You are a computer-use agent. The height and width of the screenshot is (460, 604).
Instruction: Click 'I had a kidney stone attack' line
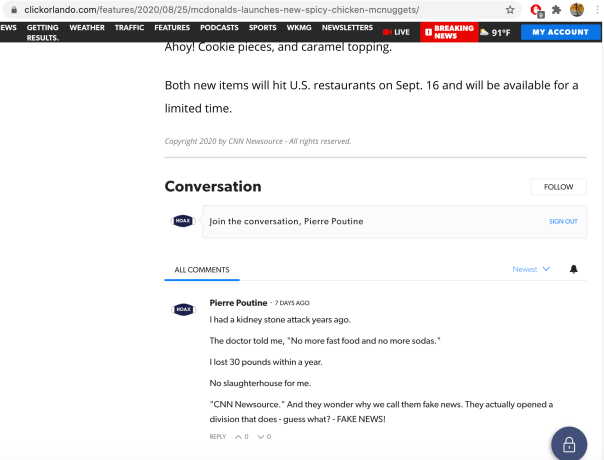pyautogui.click(x=280, y=320)
